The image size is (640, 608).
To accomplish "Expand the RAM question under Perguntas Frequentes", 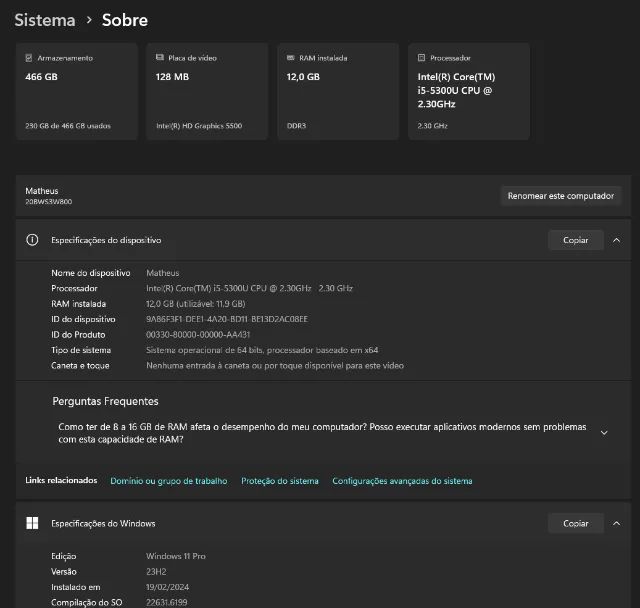I will tap(604, 433).
